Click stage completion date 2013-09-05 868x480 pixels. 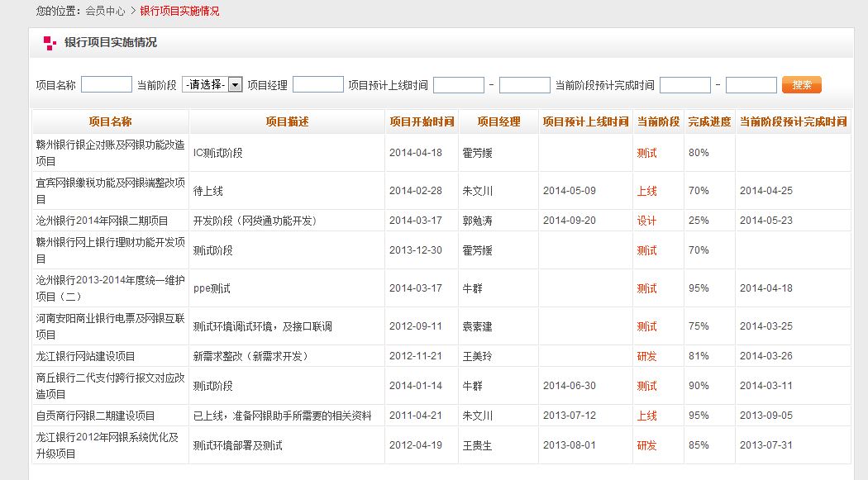[x=766, y=416]
